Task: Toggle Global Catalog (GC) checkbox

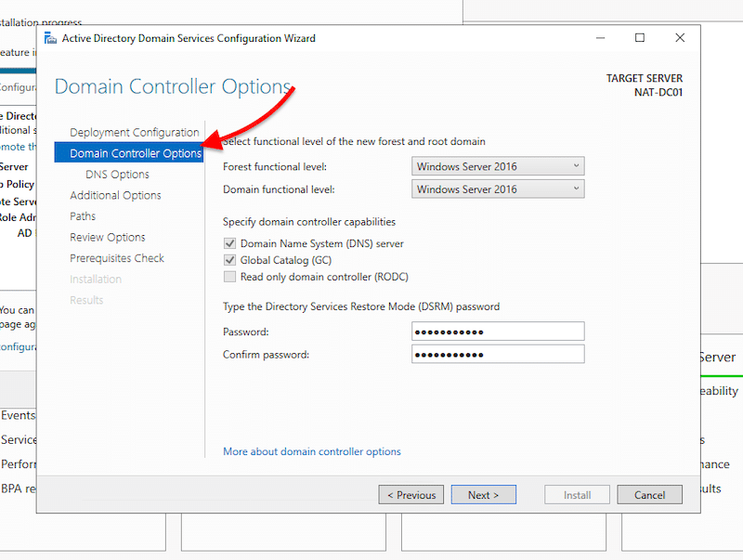Action: coord(229,260)
